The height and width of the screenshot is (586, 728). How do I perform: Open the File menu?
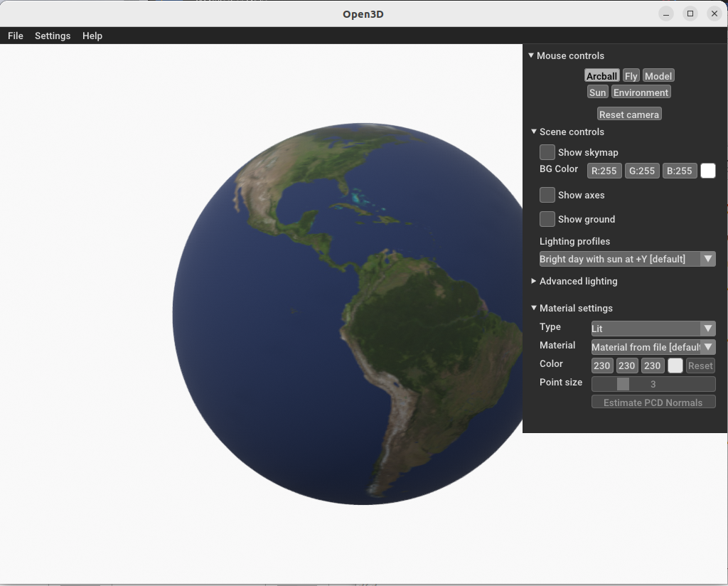coord(16,36)
